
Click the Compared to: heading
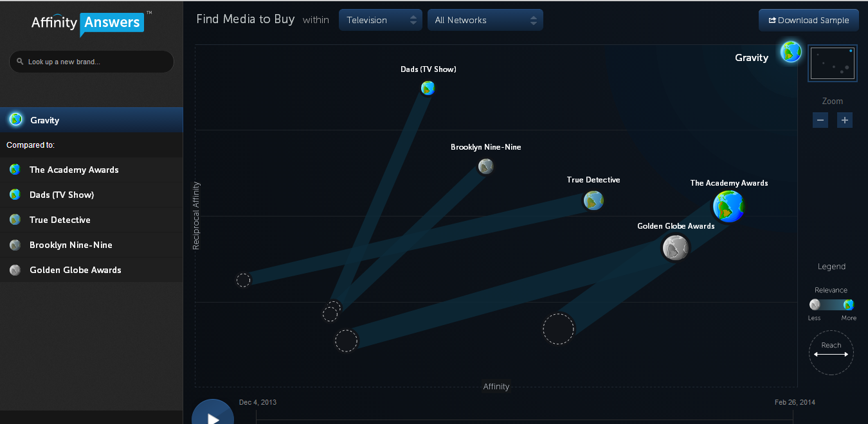[x=30, y=145]
